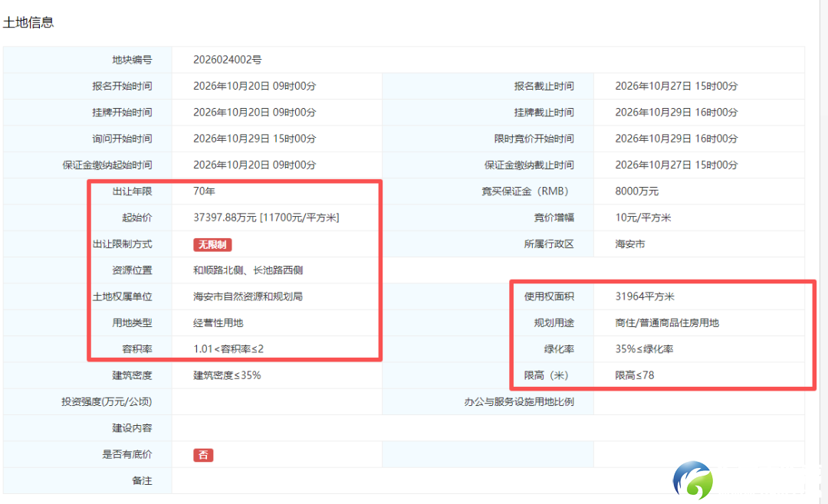The width and height of the screenshot is (828, 504).
Task: Select the 35%≤绿化率 value
Action: tap(644, 349)
